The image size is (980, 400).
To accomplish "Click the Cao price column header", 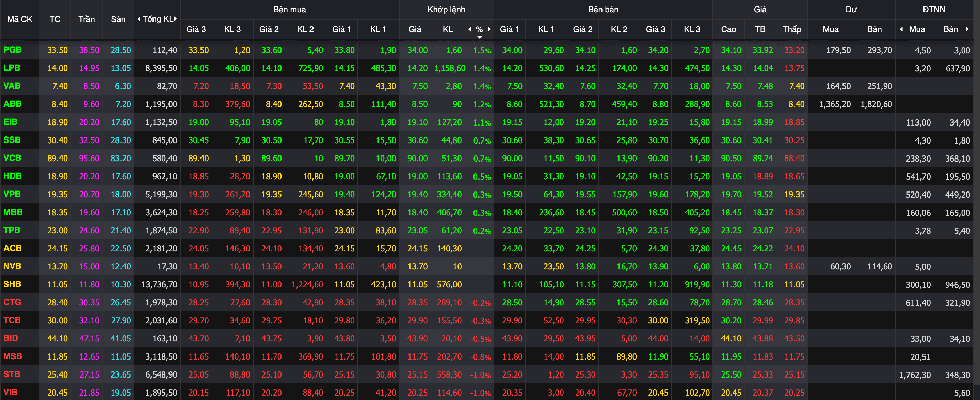I will [728, 29].
